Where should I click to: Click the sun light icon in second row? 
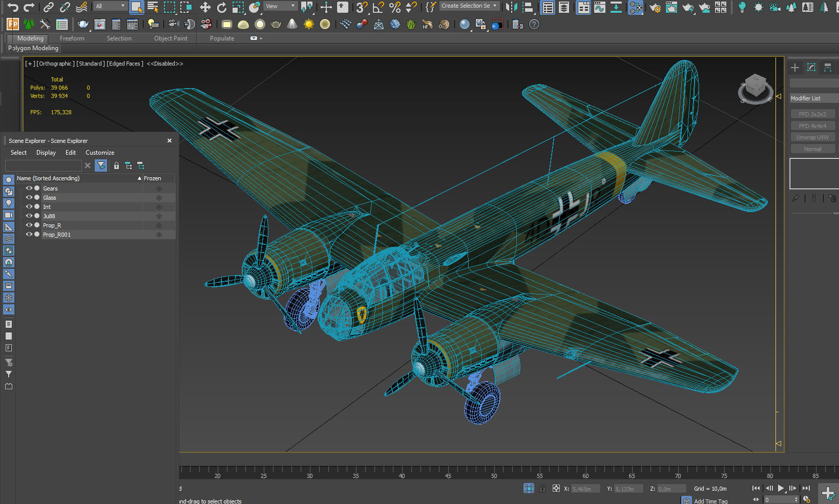point(309,24)
